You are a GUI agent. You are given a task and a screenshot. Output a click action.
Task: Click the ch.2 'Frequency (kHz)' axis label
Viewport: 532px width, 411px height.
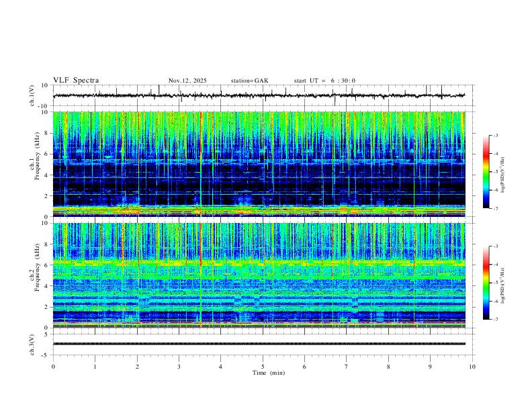(x=38, y=267)
